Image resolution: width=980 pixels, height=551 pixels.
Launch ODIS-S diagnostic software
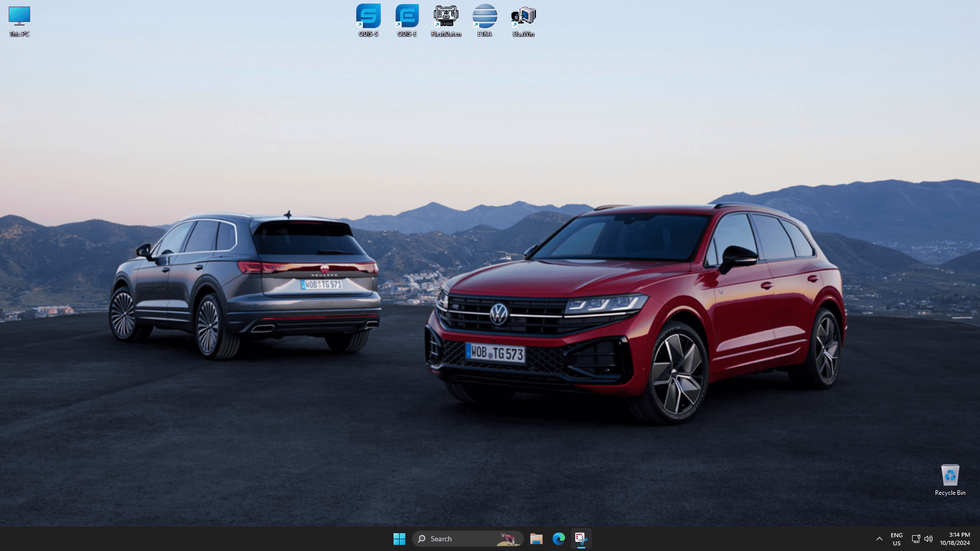coord(369,15)
